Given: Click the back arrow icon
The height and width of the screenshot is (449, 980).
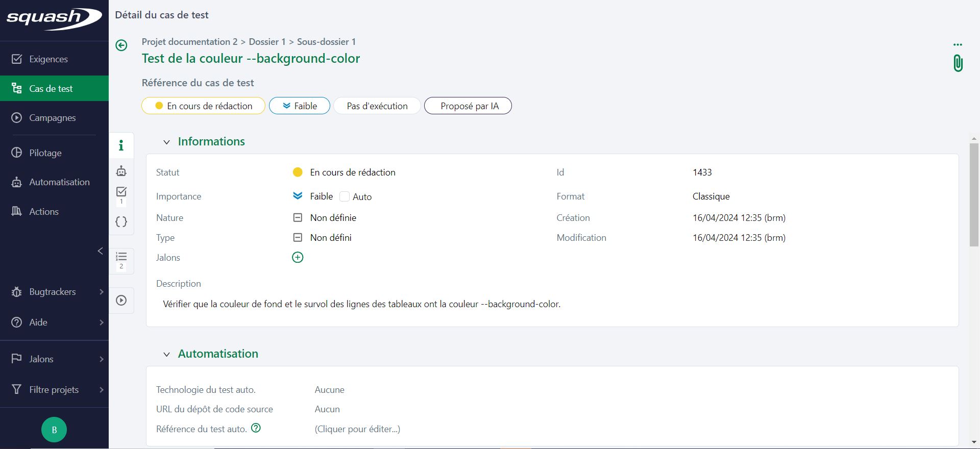Looking at the screenshot, I should (121, 45).
